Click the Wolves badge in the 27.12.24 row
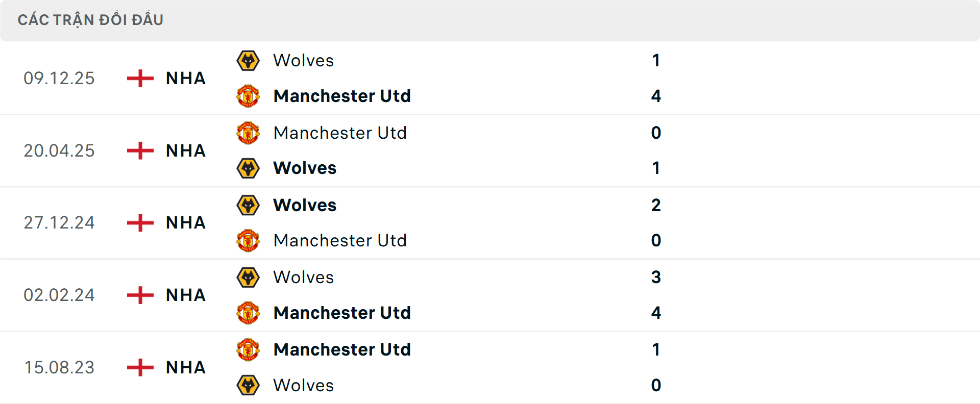This screenshot has height=404, width=980. [x=248, y=205]
